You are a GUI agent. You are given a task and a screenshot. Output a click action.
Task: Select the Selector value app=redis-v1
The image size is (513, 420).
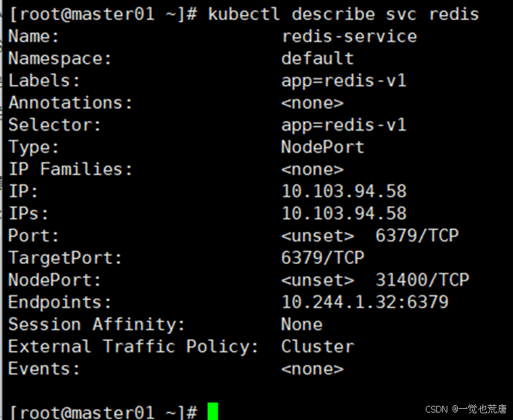[x=343, y=125]
